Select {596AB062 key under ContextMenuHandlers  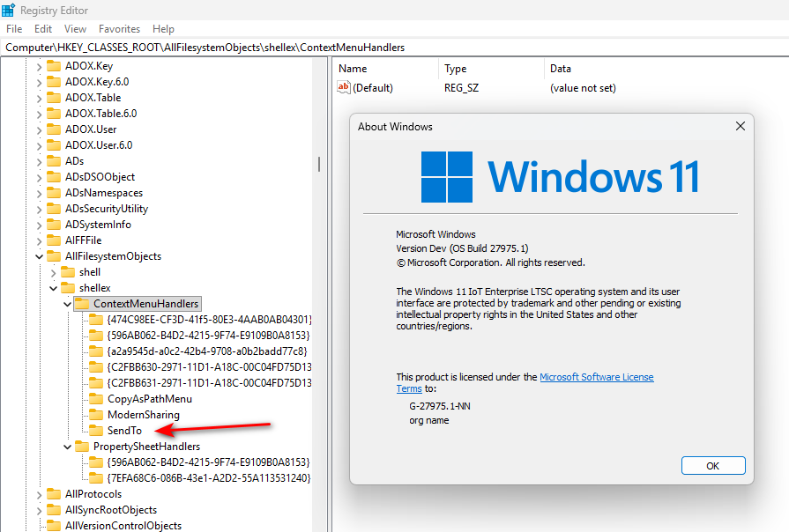click(208, 336)
